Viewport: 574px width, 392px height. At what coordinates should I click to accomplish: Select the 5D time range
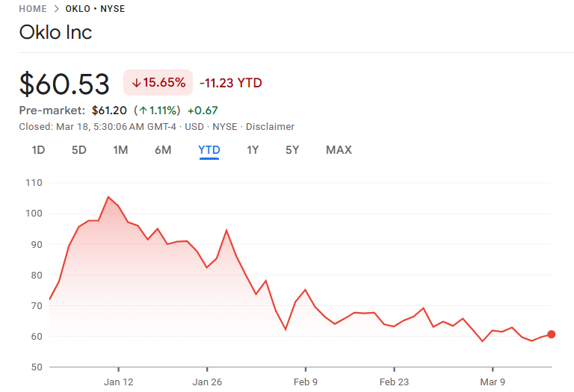tap(79, 150)
